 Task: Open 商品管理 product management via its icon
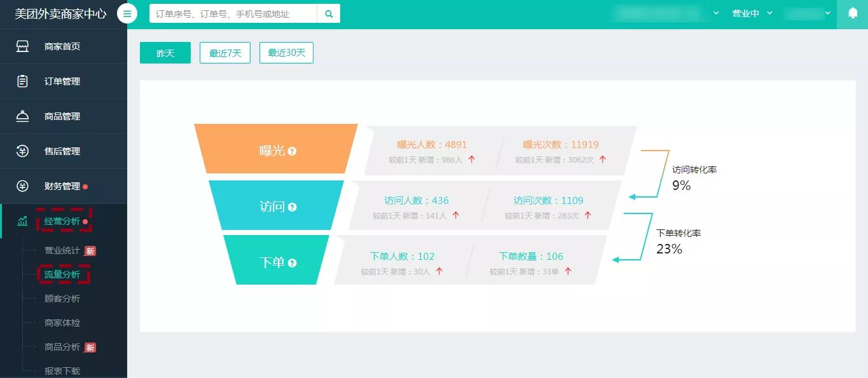click(22, 116)
